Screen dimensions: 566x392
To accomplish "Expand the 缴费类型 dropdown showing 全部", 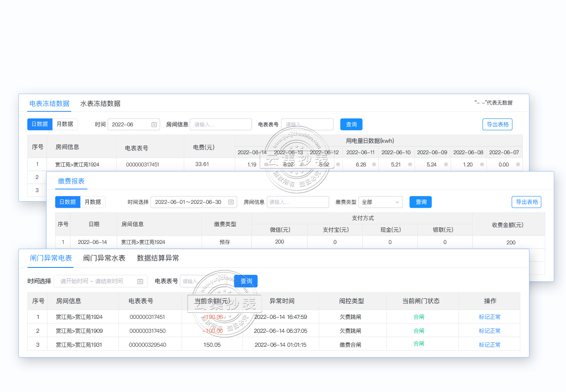I will (381, 202).
